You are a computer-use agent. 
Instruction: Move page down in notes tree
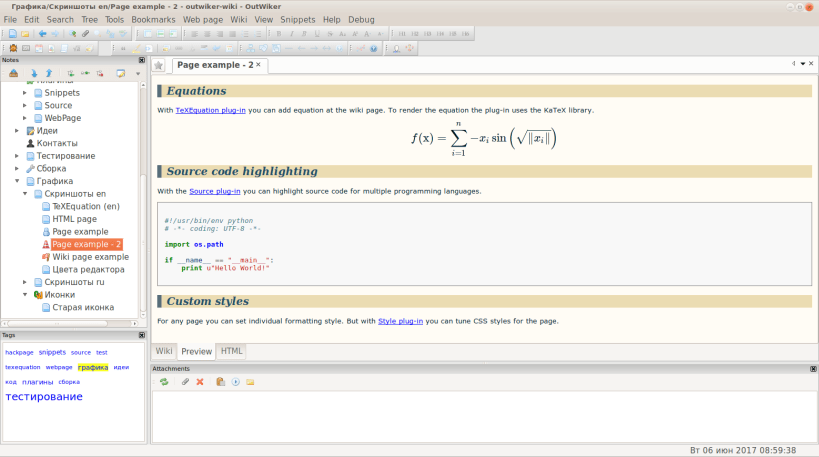coord(34,74)
